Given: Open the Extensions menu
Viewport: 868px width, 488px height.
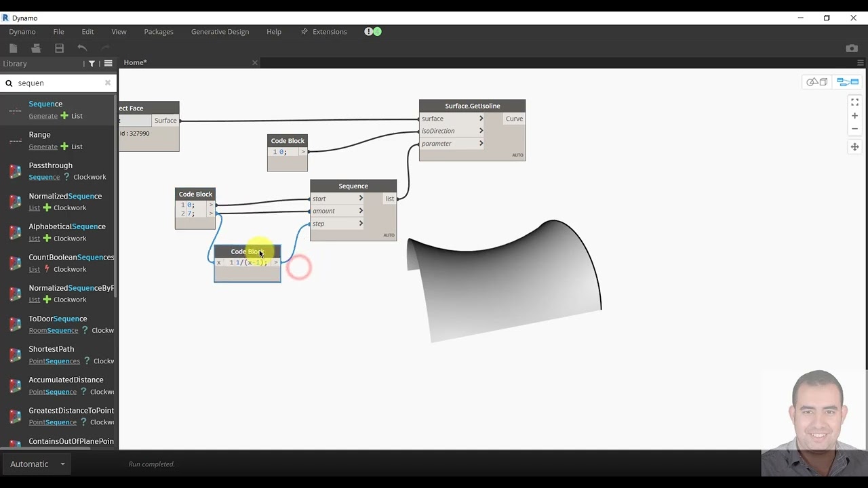Looking at the screenshot, I should 324,32.
